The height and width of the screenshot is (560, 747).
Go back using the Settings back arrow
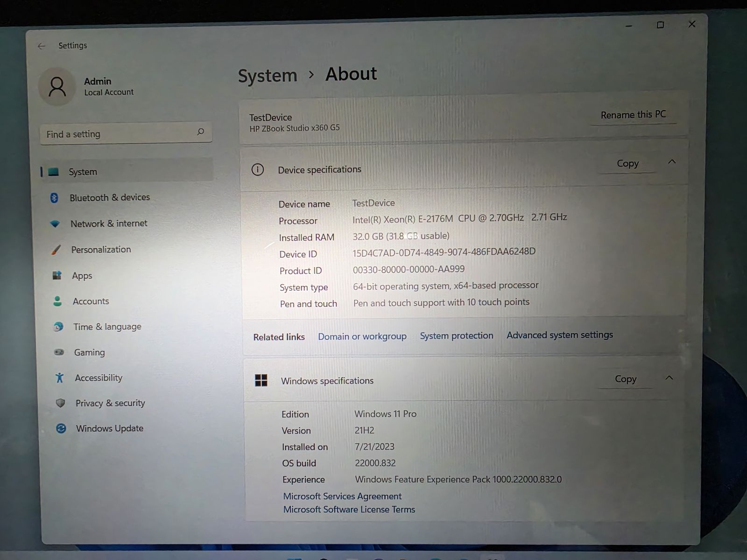[x=42, y=46]
